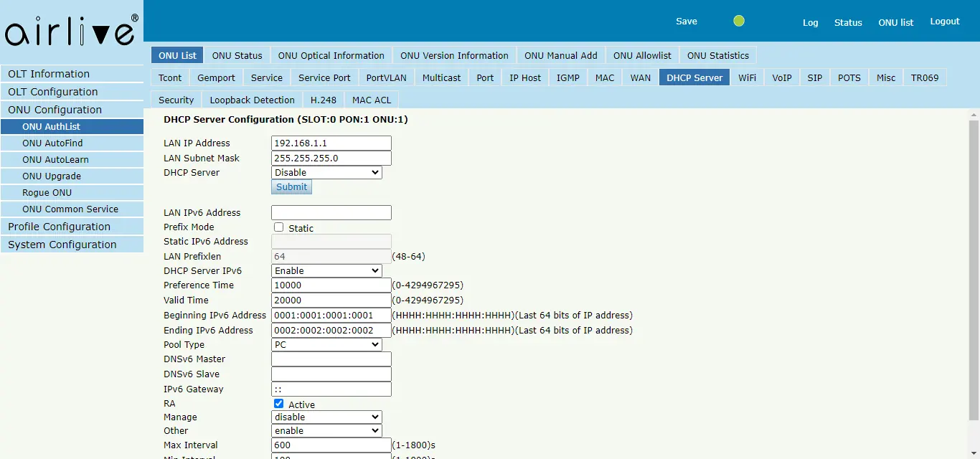Open ONU Common Service sidebar item
The image size is (980, 459).
click(72, 209)
